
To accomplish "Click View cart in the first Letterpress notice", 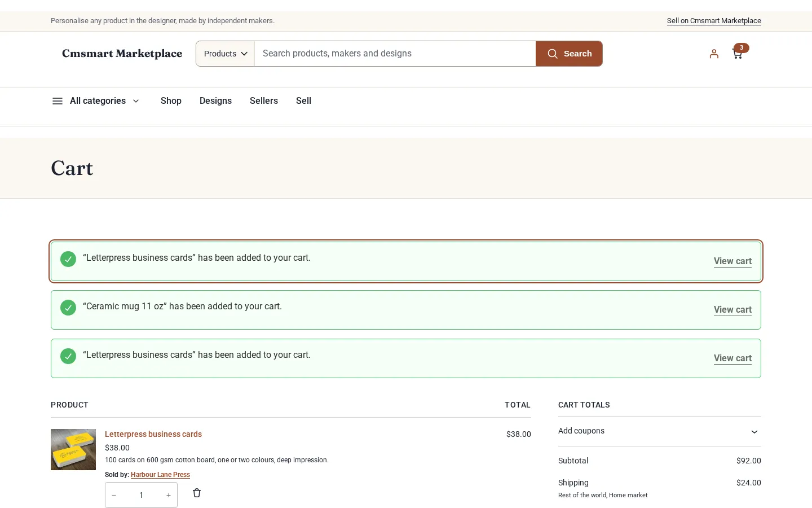I will (x=732, y=261).
